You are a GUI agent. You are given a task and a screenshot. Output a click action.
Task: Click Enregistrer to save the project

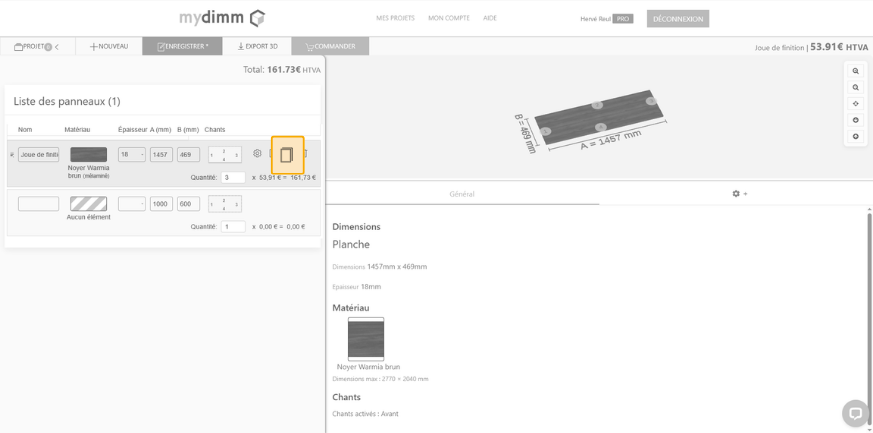point(182,46)
